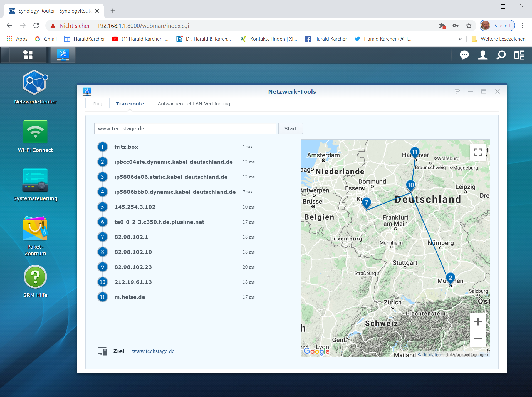Open the user account options icon
532x397 pixels.
[x=482, y=55]
